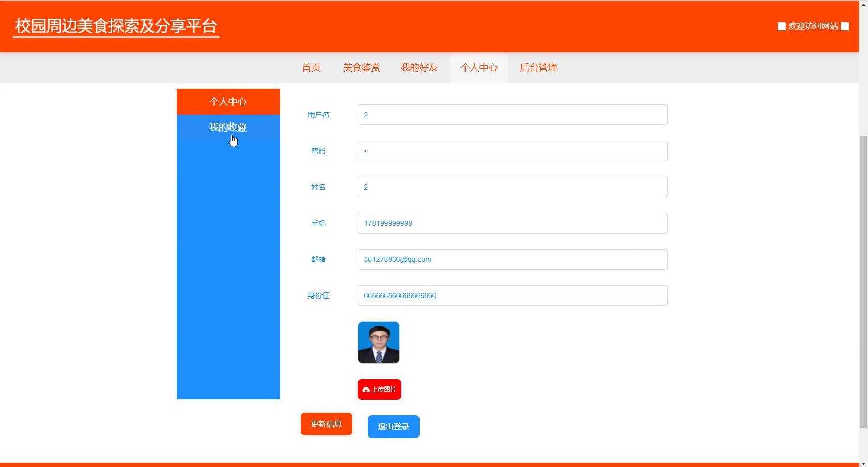Image resolution: width=868 pixels, height=467 pixels.
Task: Select 个人中心 in the top navigation bar
Action: [479, 68]
